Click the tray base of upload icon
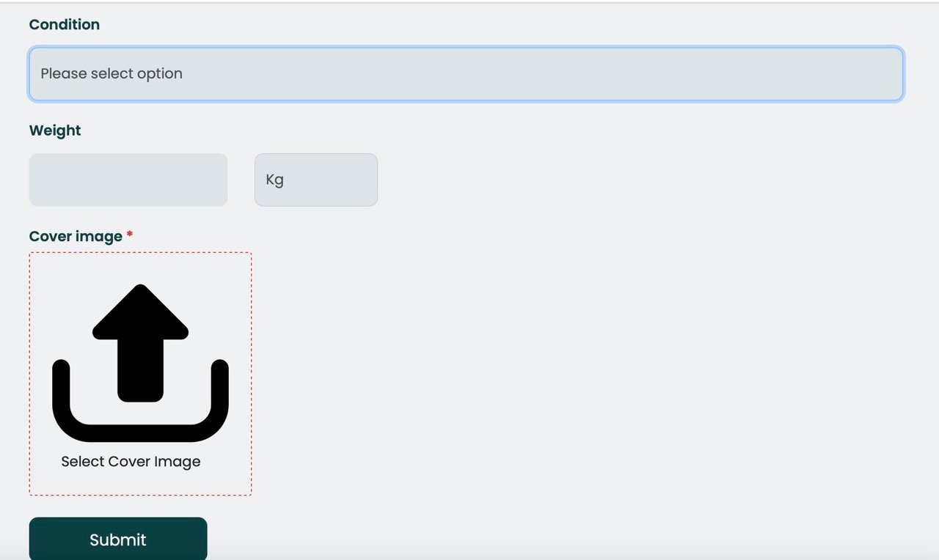This screenshot has width=939, height=560. [x=140, y=432]
